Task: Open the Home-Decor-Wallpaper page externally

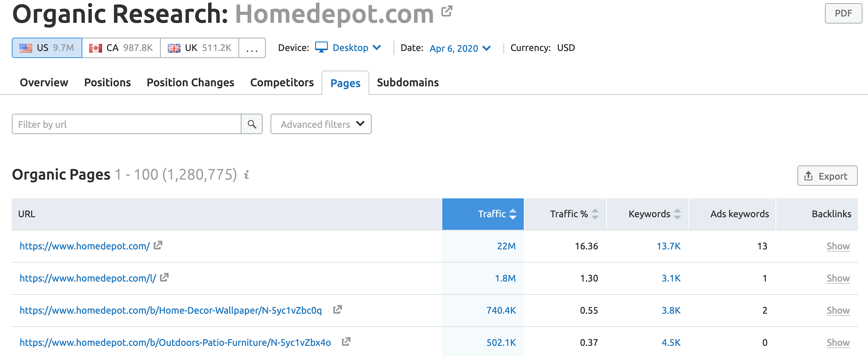Action: (338, 310)
